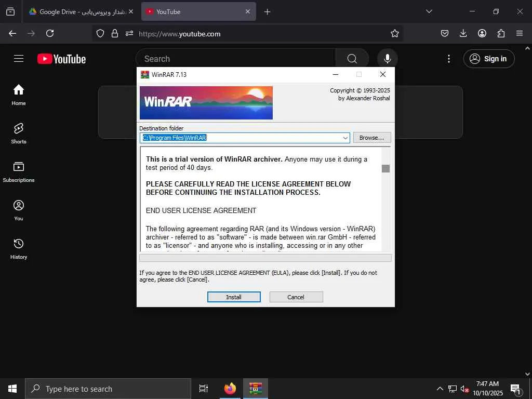The height and width of the screenshot is (399, 532).
Task: Click Install in WinRAR setup
Action: pyautogui.click(x=234, y=297)
